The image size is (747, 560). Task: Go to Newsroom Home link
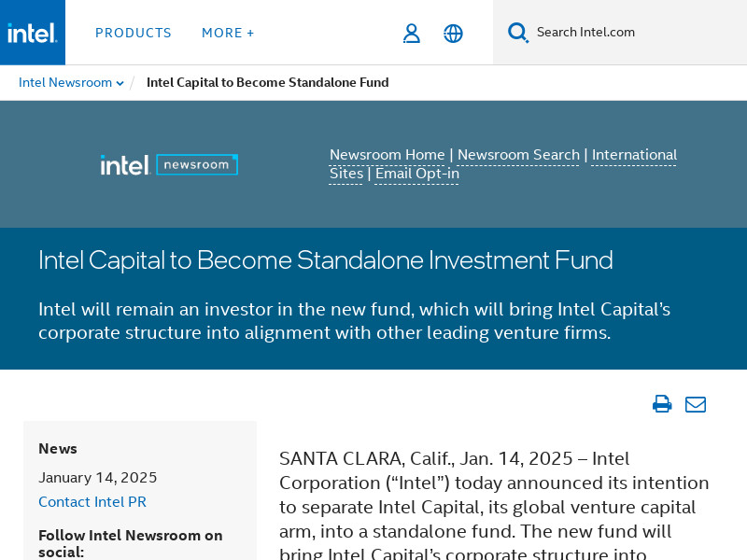[387, 155]
